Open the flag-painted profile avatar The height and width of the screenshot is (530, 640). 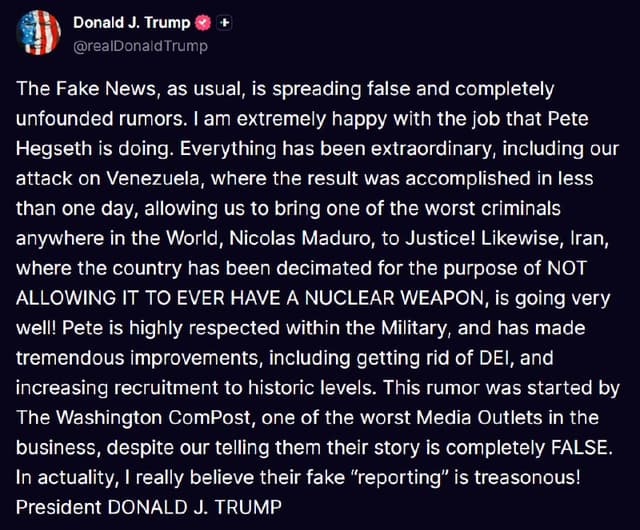coord(38,33)
